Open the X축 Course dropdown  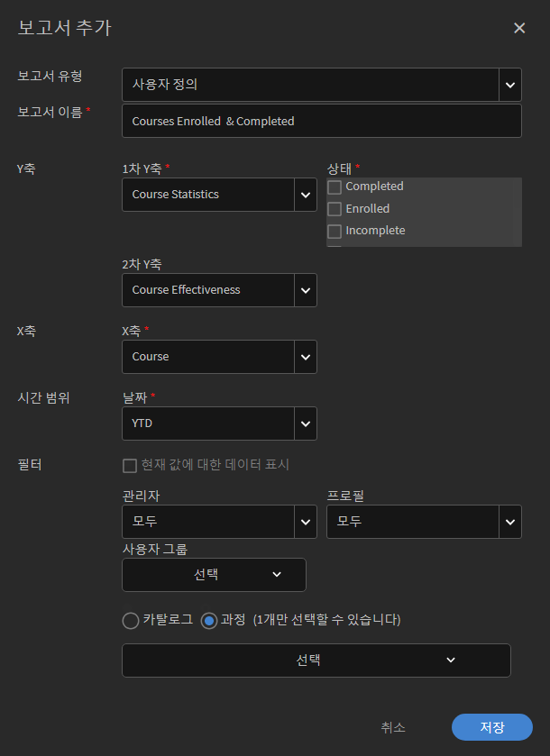[x=306, y=357]
